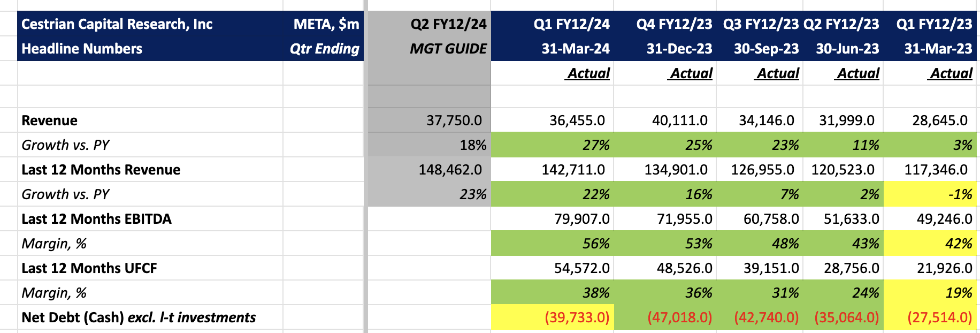The width and height of the screenshot is (980, 333).
Task: Click the 31-Dec-23 date header
Action: click(679, 49)
